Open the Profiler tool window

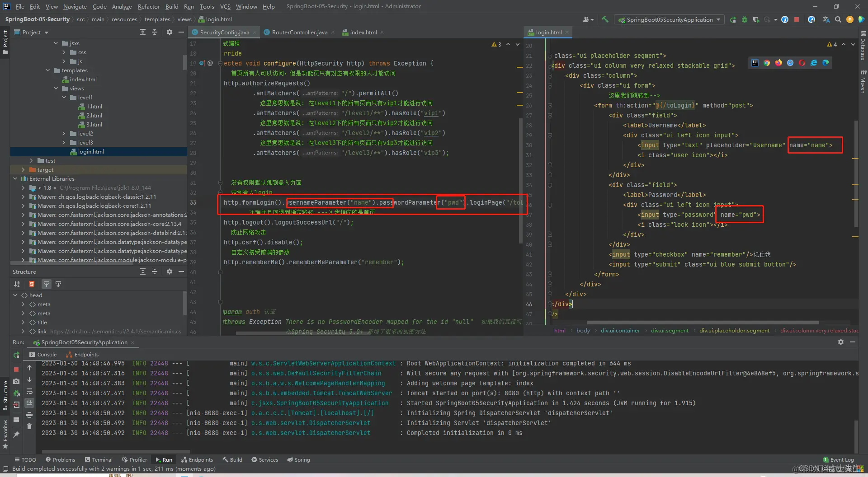134,459
